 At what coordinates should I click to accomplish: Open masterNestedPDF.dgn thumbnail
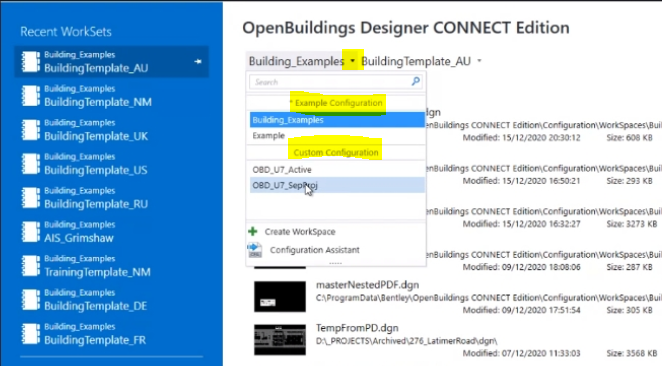click(x=280, y=297)
